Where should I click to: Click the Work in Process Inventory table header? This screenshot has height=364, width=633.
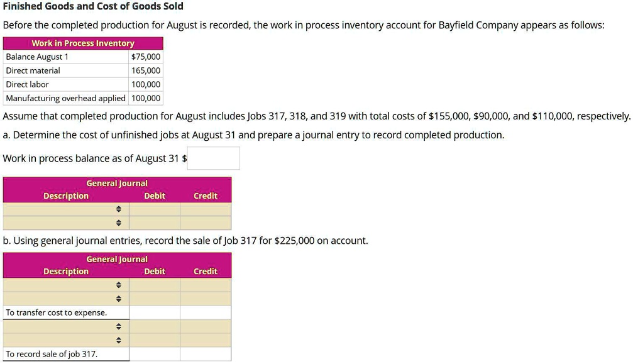pos(82,43)
